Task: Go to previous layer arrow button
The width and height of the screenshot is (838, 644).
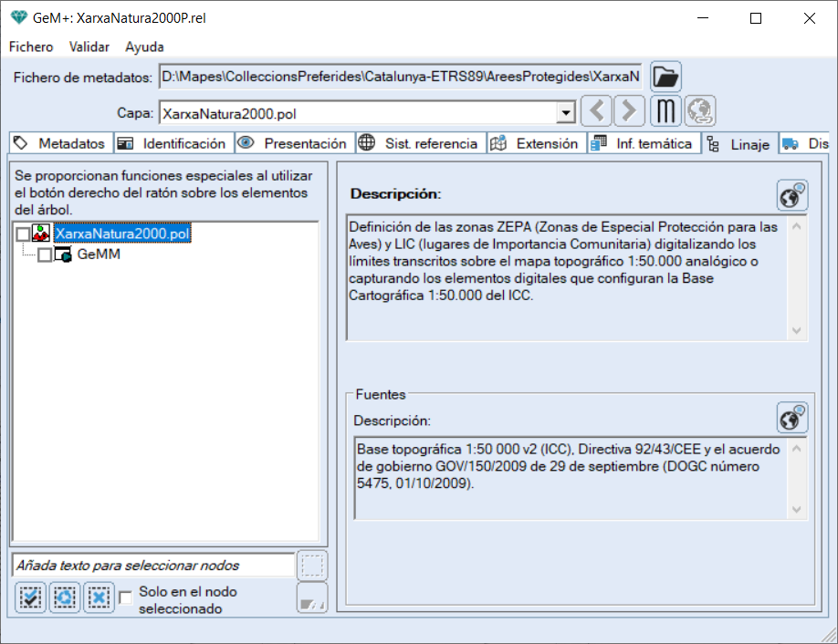Action: coord(596,111)
